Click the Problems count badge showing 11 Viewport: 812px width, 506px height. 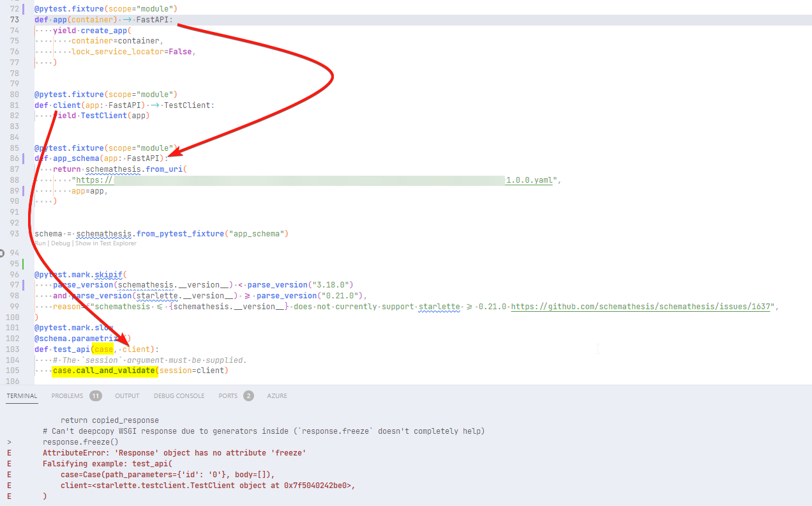click(96, 395)
